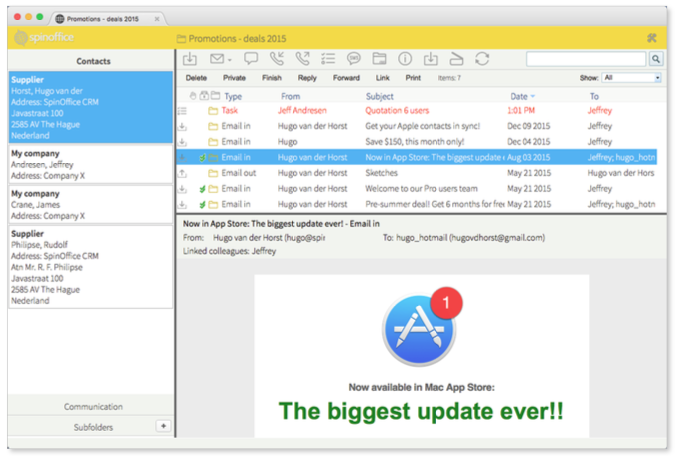This screenshot has height=462, width=682.
Task: Click the spinoffice logo
Action: (x=44, y=37)
